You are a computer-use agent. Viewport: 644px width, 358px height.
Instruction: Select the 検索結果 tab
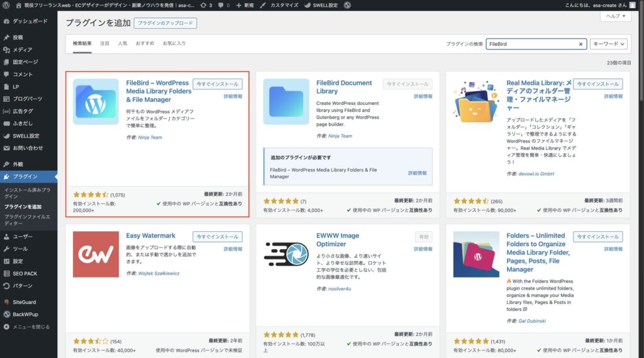tap(82, 43)
